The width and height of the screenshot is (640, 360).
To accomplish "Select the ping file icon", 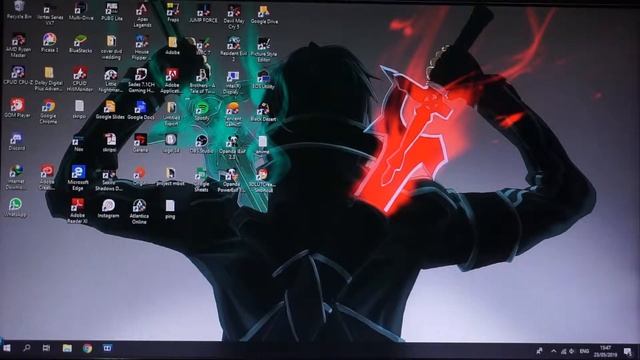I will click(x=170, y=209).
